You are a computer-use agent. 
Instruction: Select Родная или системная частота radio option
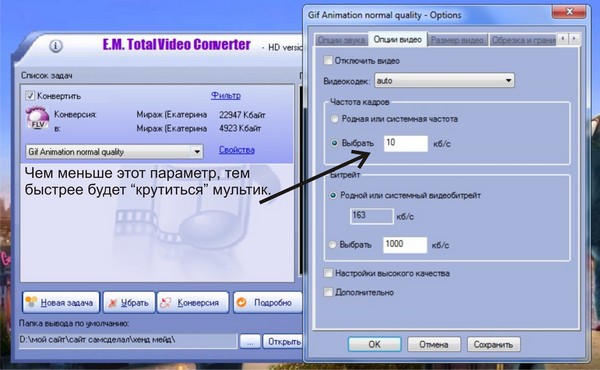pos(334,119)
